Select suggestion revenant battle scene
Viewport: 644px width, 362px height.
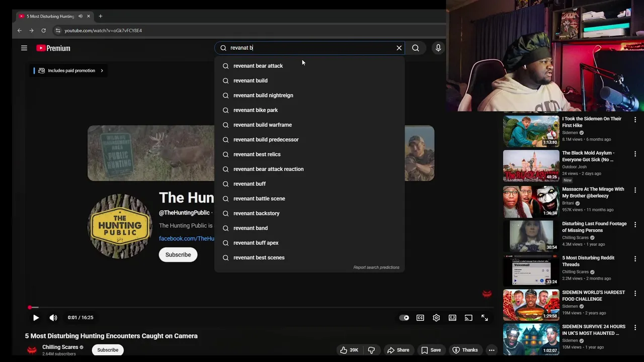309,199
